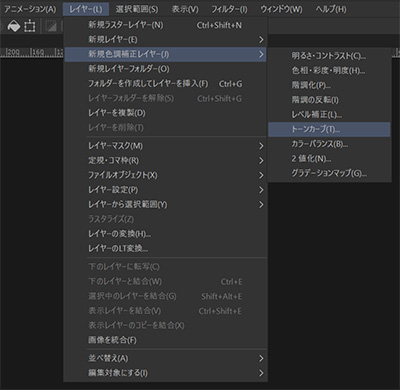The height and width of the screenshot is (390, 400).
Task: Click the disabled 下のレイヤーに転写(C) item
Action: coord(165,267)
